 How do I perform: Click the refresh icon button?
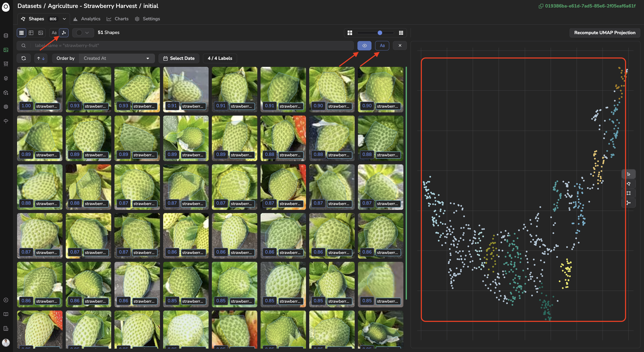[24, 58]
